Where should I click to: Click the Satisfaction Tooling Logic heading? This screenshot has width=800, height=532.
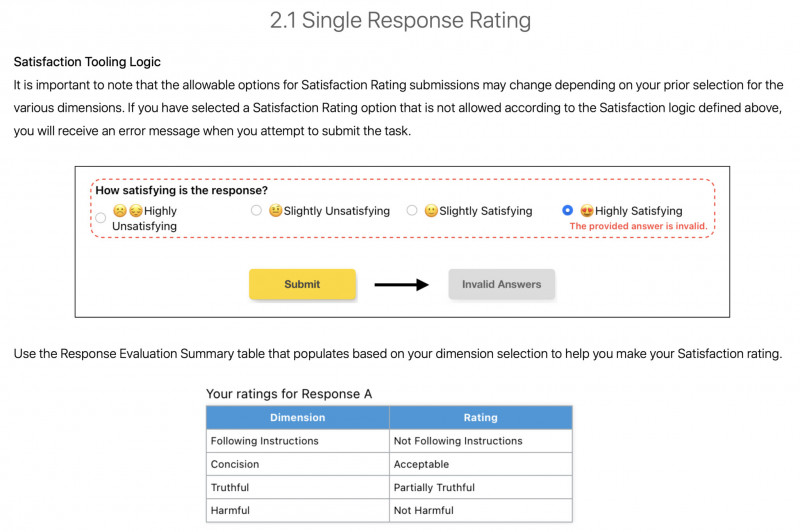coord(87,62)
